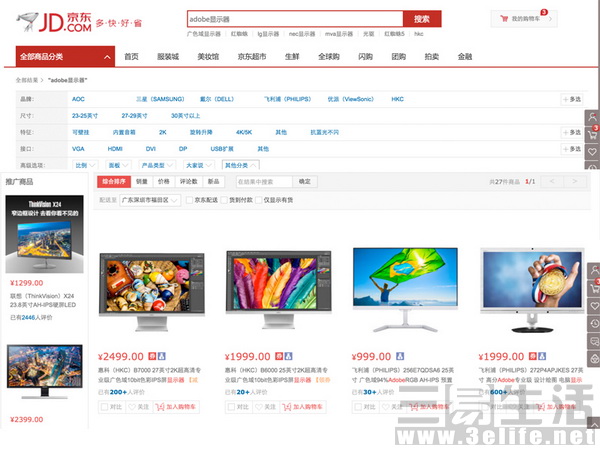Open the 全球购 navigation item
Screen dimensions: 600x450
pyautogui.click(x=329, y=57)
